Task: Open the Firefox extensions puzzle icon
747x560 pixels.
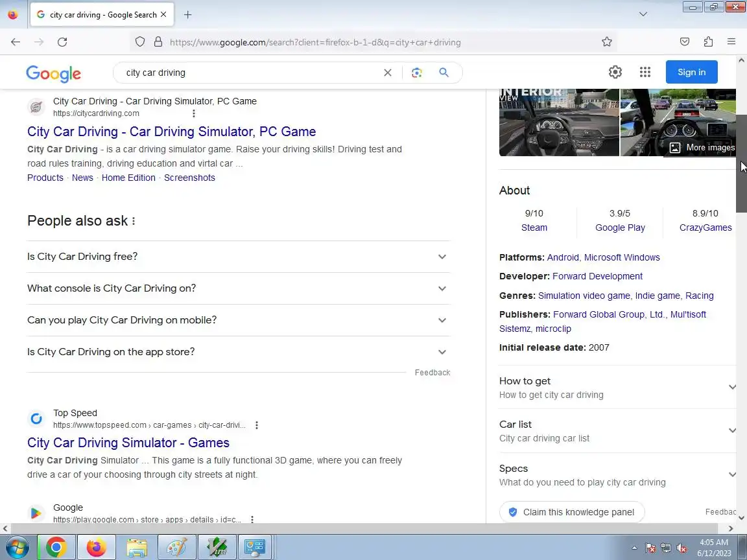Action: (x=708, y=42)
